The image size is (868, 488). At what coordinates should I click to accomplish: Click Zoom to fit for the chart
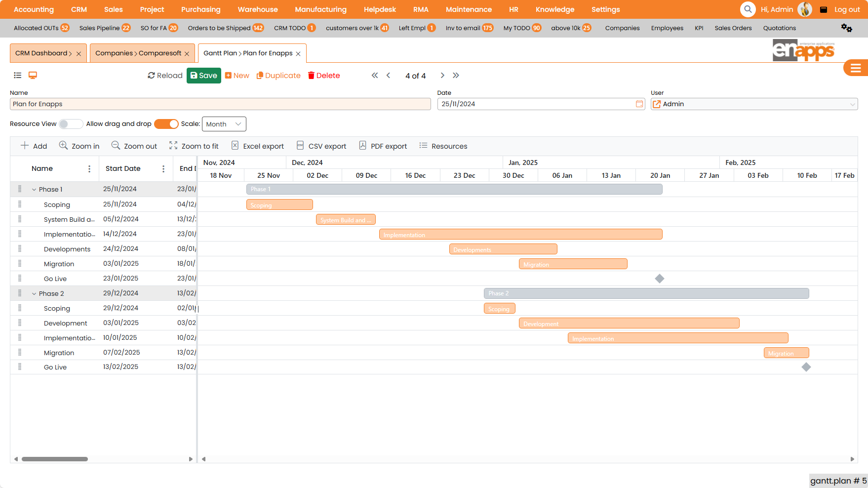pyautogui.click(x=194, y=146)
